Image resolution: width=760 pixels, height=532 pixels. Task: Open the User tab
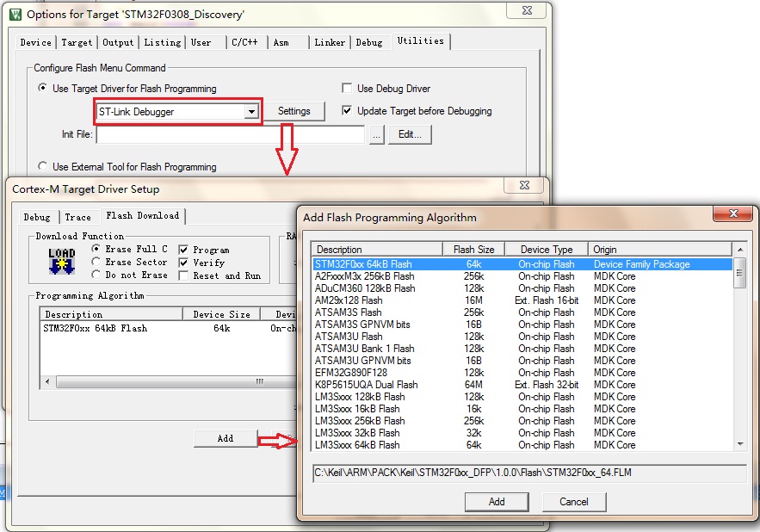point(201,43)
